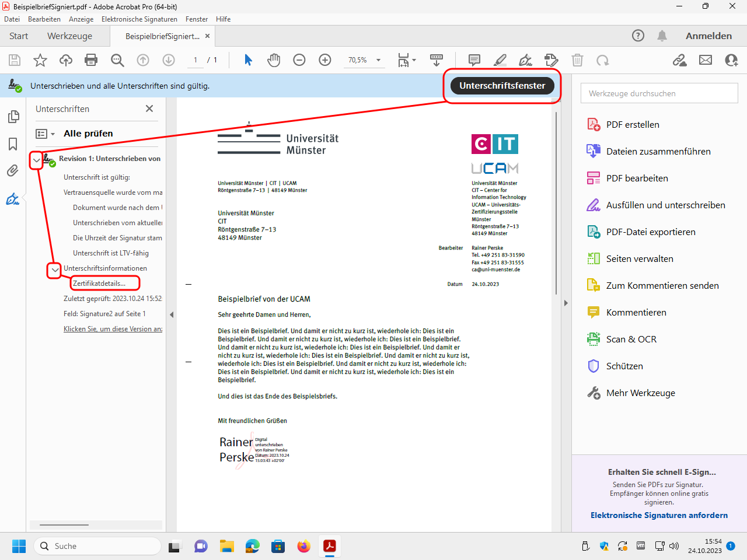The width and height of the screenshot is (747, 560).
Task: Click the print icon in toolbar
Action: pos(91,60)
